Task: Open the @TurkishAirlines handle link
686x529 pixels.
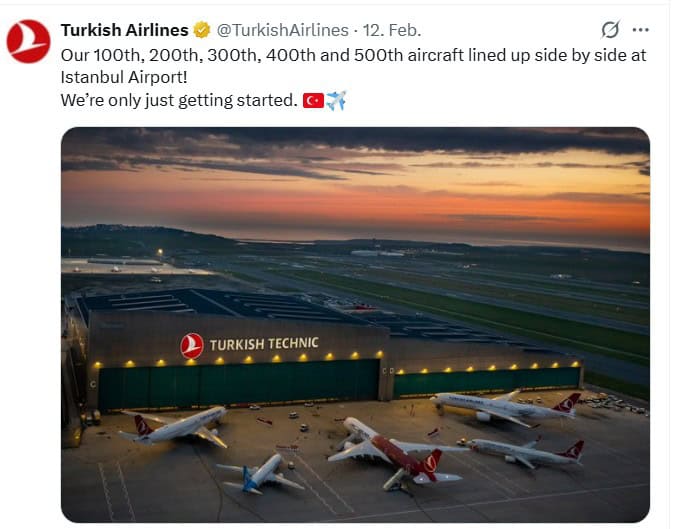Action: (x=282, y=30)
